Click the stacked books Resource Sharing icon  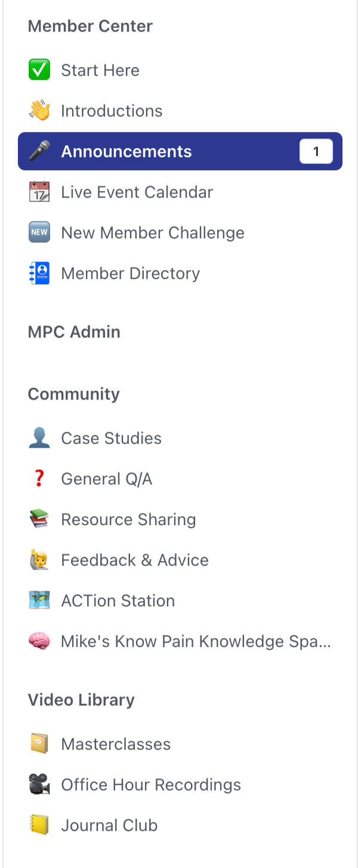(x=39, y=519)
